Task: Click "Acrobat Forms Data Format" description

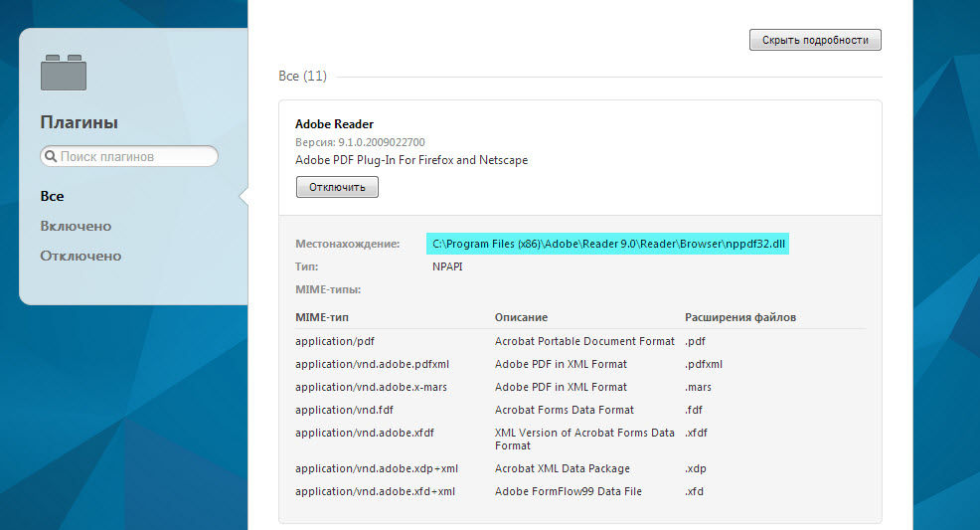Action: [x=565, y=410]
